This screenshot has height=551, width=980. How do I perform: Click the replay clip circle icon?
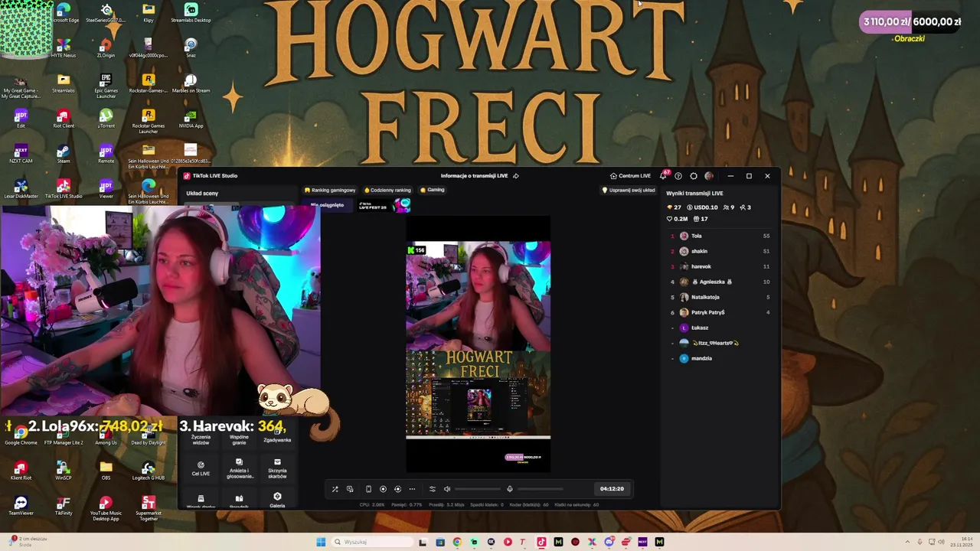[397, 489]
